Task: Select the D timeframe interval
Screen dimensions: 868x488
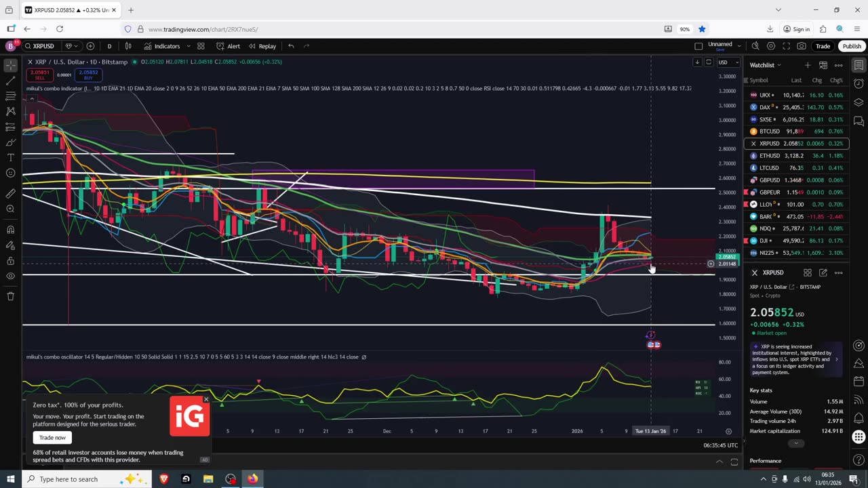Action: [109, 46]
